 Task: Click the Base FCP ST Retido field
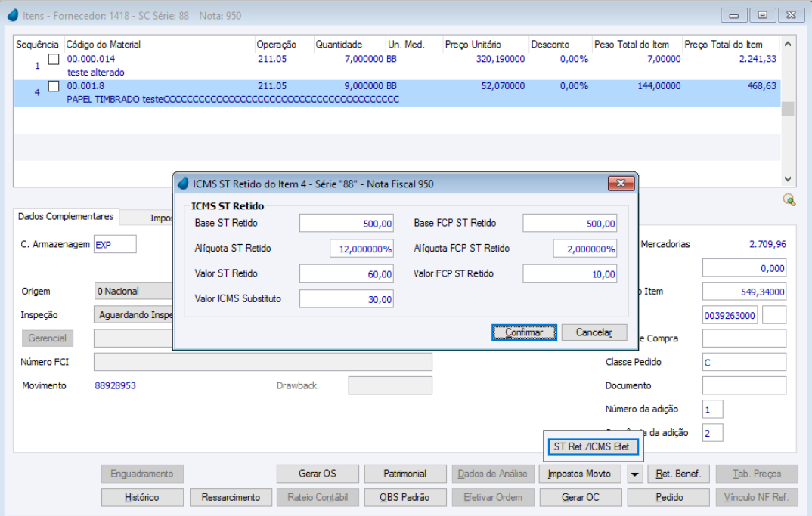569,223
